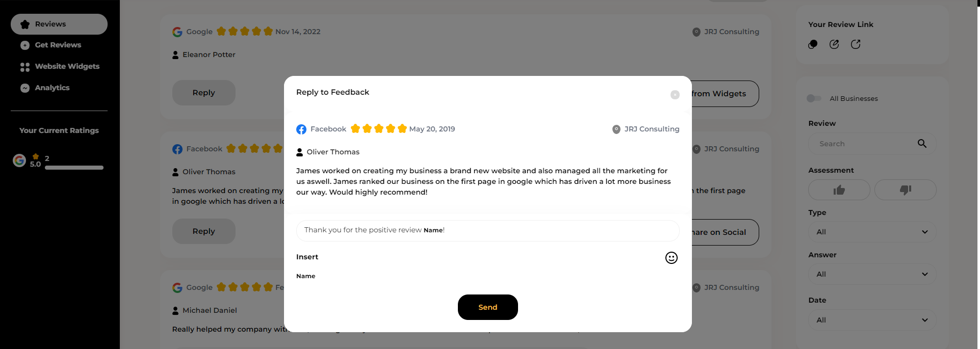980x349 pixels.
Task: Click the reply message input field
Action: pyautogui.click(x=487, y=230)
